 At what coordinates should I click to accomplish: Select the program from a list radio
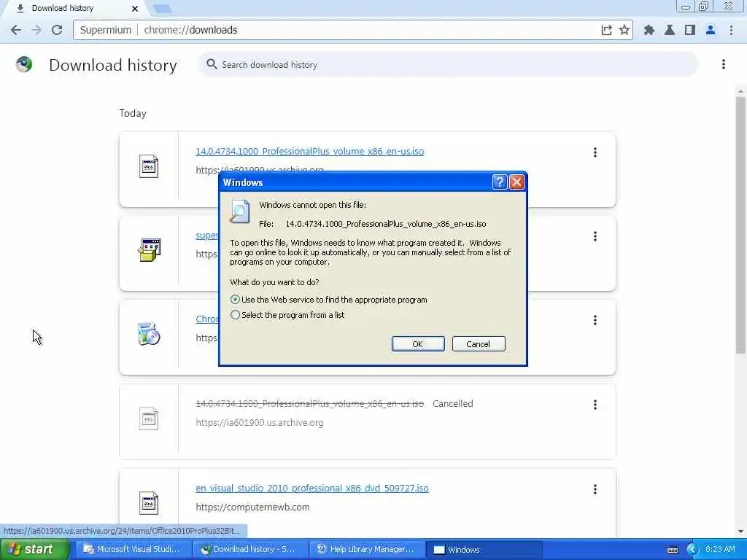235,315
